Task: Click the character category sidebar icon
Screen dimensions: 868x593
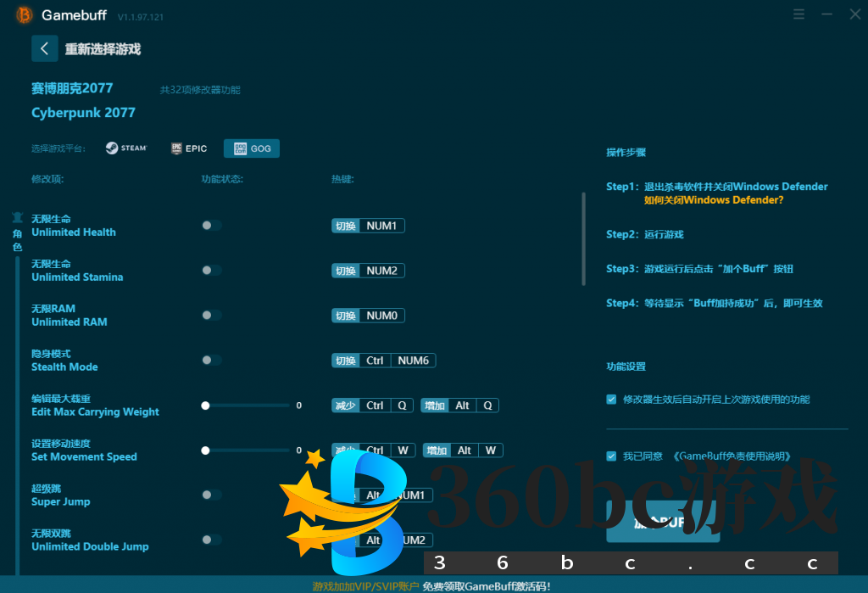Action: 17,232
